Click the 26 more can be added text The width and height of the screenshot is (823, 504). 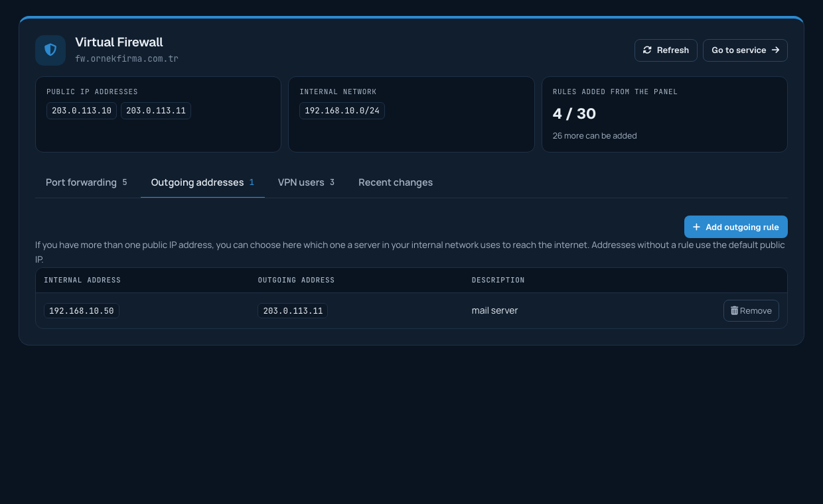point(595,135)
